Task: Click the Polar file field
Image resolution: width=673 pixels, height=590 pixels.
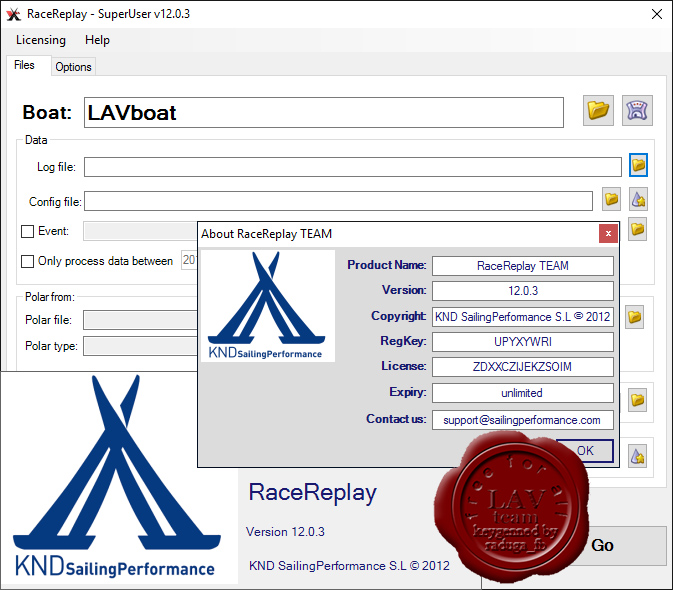Action: click(x=140, y=320)
